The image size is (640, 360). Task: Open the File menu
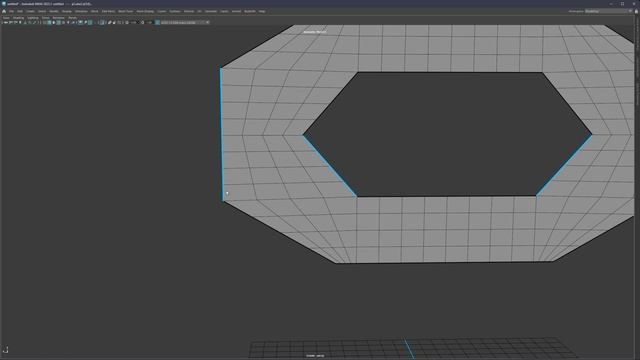tap(11, 11)
